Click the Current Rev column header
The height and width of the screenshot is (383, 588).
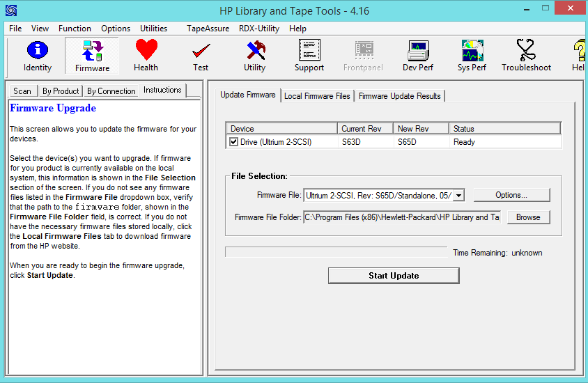[x=365, y=129]
